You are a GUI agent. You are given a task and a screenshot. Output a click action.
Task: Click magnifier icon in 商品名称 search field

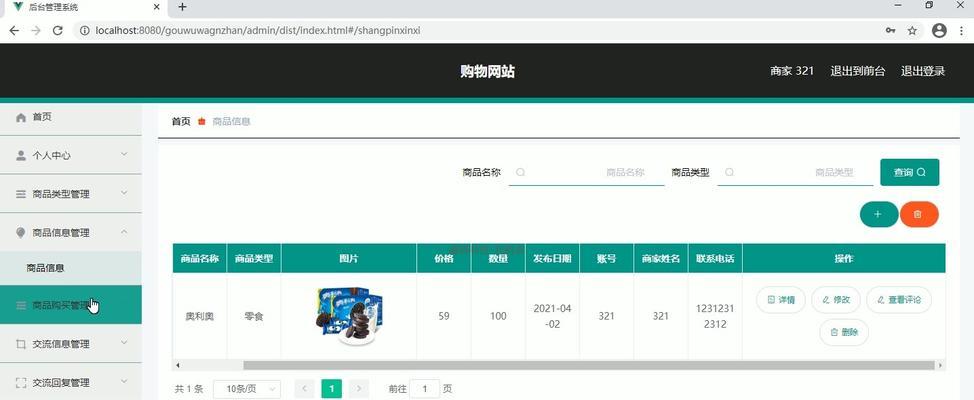pos(520,172)
